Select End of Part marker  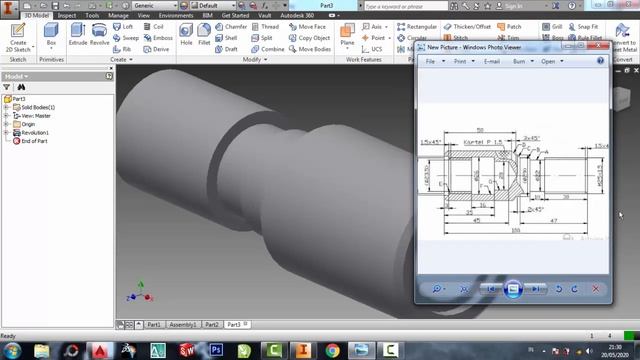(30, 141)
